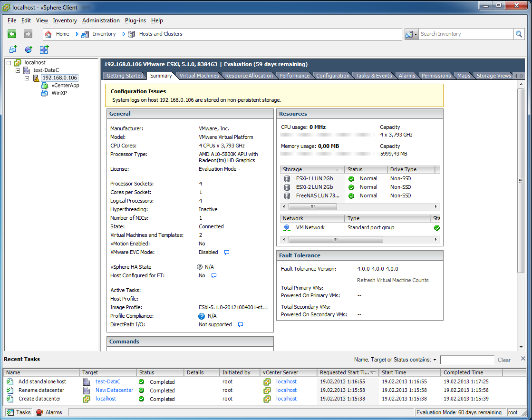Click the green Back navigation arrow
532x420 pixels.
(12, 34)
